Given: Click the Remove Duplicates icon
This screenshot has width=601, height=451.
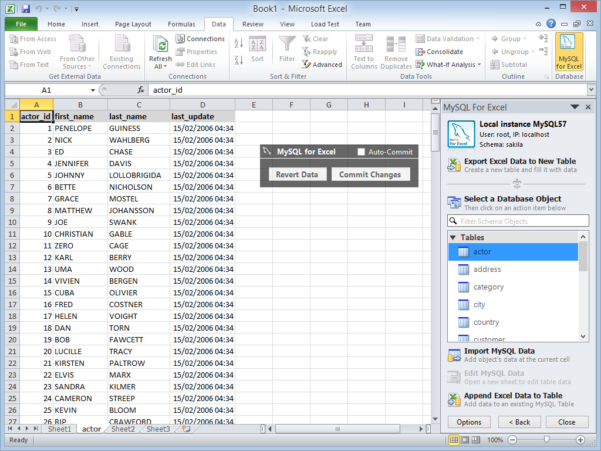Looking at the screenshot, I should point(396,48).
